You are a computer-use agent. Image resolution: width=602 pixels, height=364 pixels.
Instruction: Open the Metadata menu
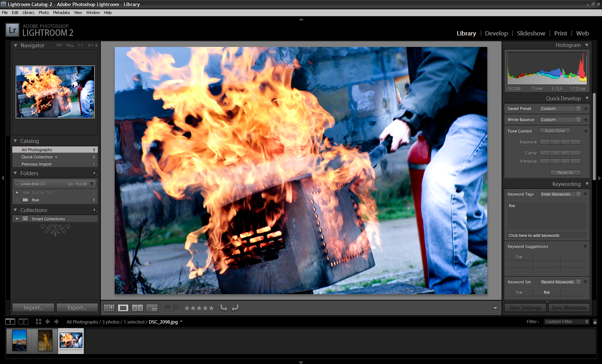point(61,13)
